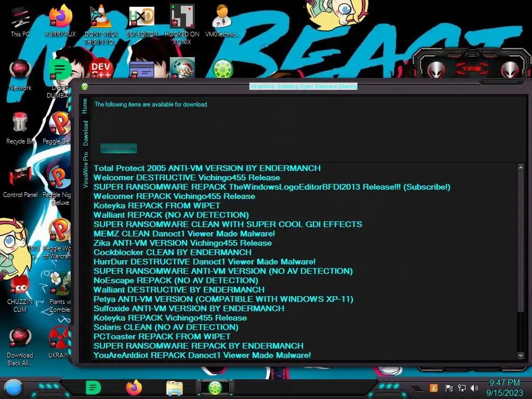Select Welcomer DESTRUCTIVE Vichingo455 Release
This screenshot has height=399, width=532.
point(187,178)
